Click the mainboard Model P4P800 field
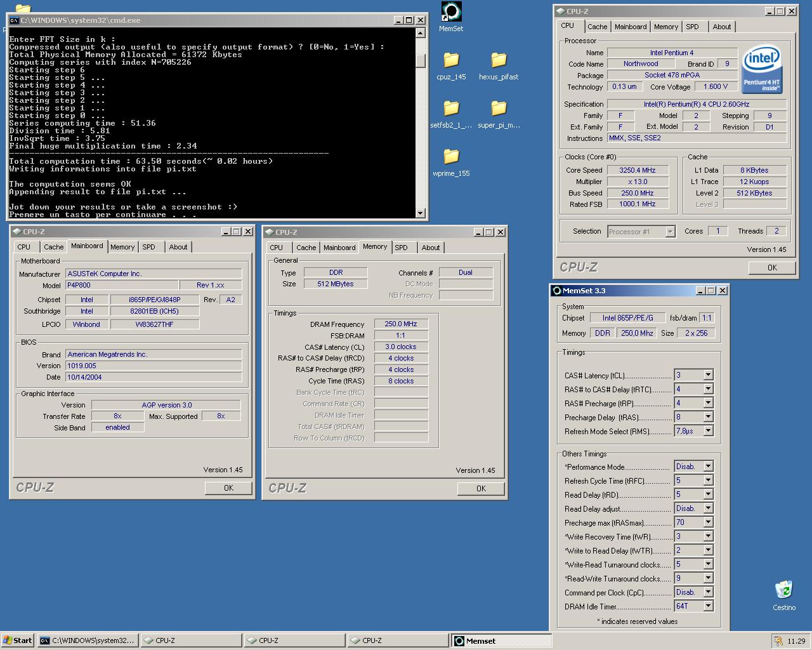Screen dimensions: 812x650 tap(122, 285)
